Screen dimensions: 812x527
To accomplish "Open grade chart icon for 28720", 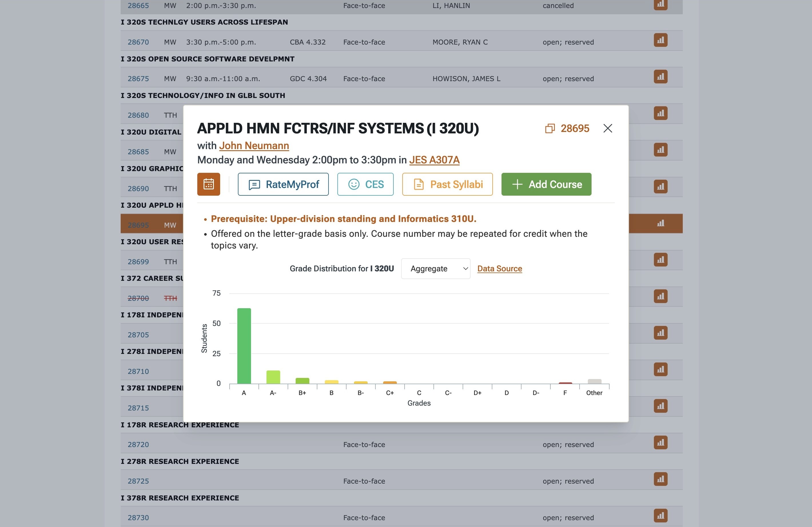I will click(x=660, y=442).
